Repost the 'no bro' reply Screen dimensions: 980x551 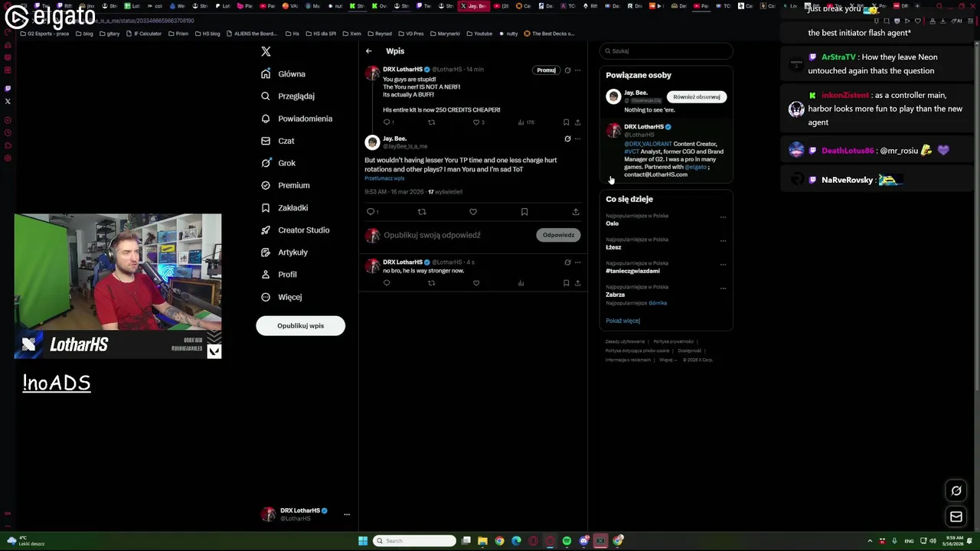tap(431, 283)
